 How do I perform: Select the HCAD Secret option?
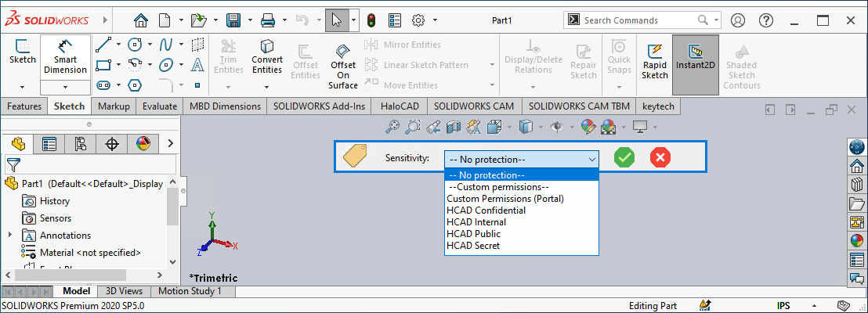(x=472, y=246)
